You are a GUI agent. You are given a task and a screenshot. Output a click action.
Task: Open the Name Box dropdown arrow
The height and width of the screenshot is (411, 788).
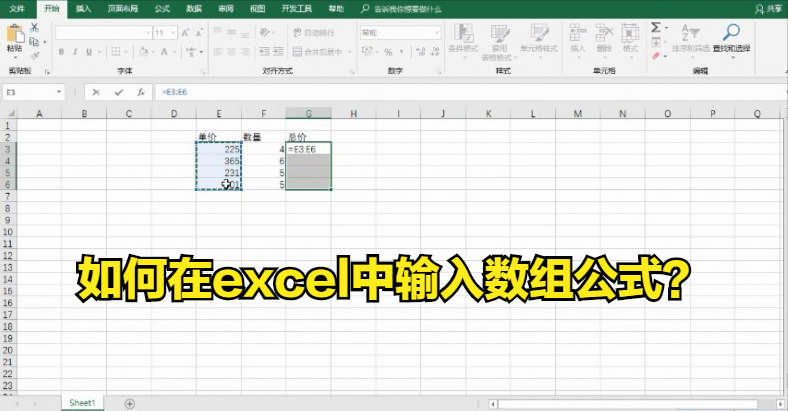click(x=59, y=92)
